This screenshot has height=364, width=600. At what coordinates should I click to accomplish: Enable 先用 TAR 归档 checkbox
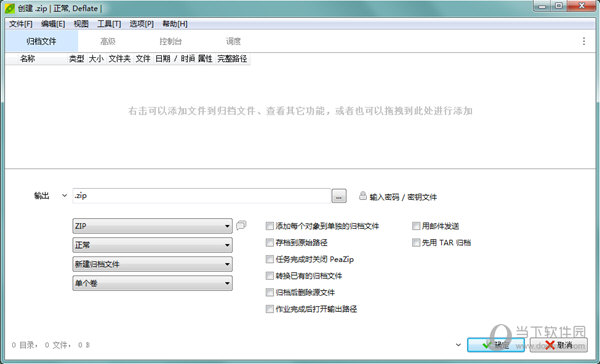point(416,242)
